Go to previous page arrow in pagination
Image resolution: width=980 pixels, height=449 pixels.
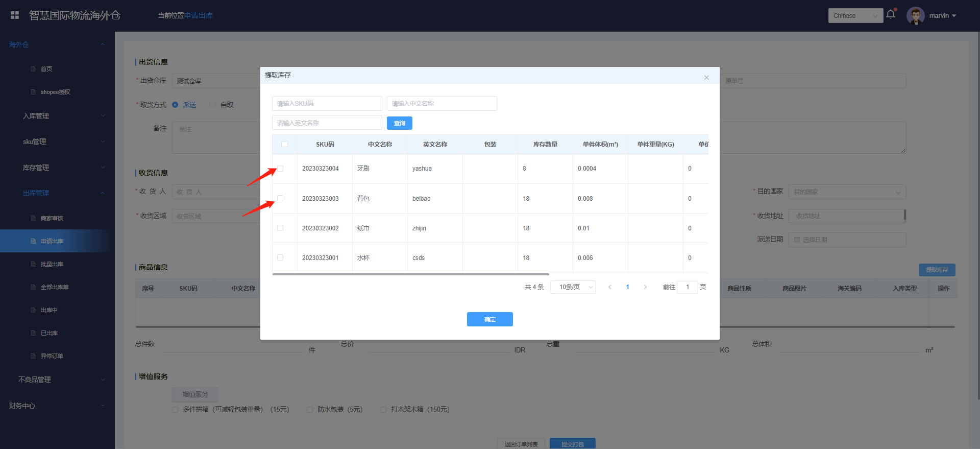click(x=609, y=287)
